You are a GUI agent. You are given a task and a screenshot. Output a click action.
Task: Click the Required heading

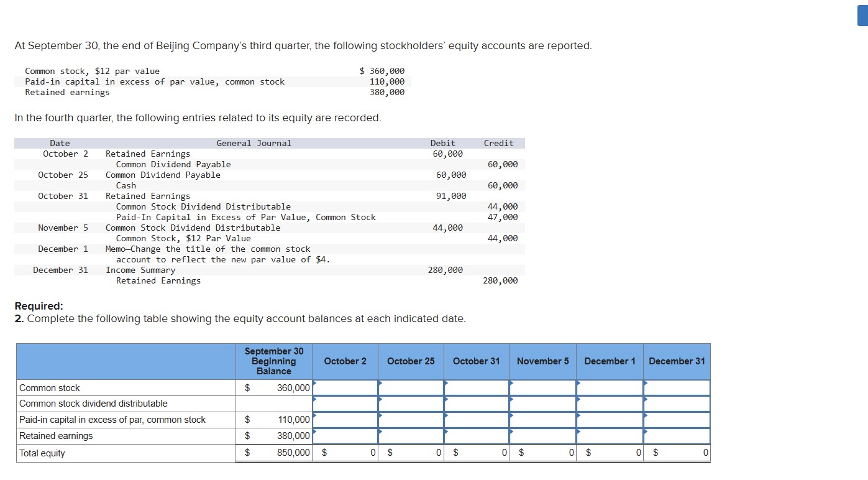pyautogui.click(x=39, y=306)
